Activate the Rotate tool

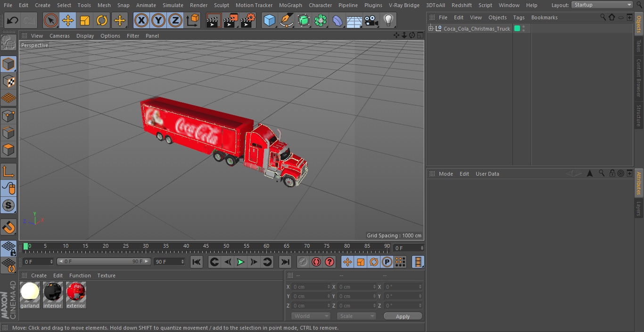(x=102, y=20)
